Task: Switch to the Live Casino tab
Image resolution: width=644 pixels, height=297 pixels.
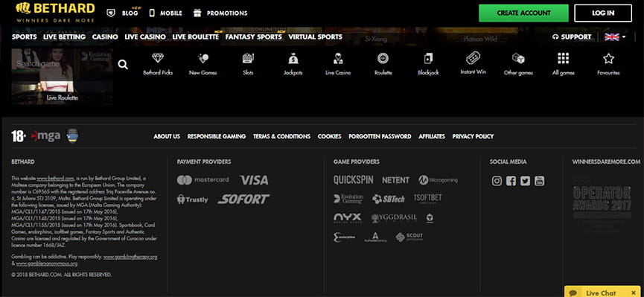Action: (145, 37)
